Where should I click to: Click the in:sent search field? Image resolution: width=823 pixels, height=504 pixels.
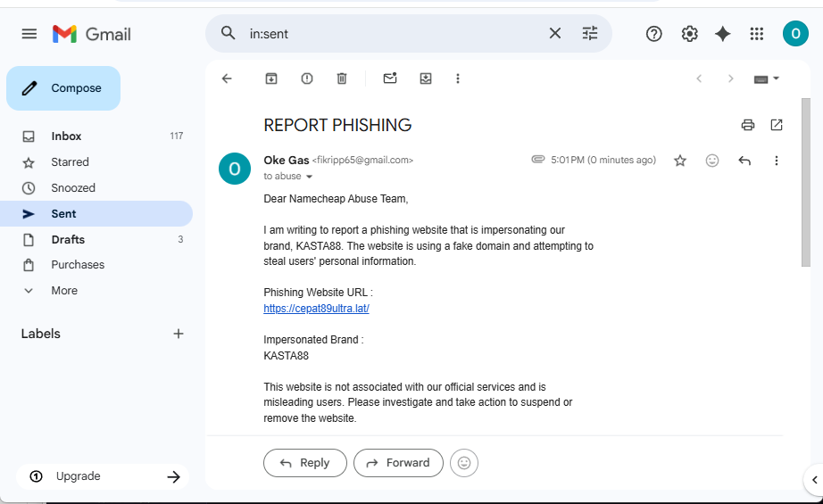point(394,34)
